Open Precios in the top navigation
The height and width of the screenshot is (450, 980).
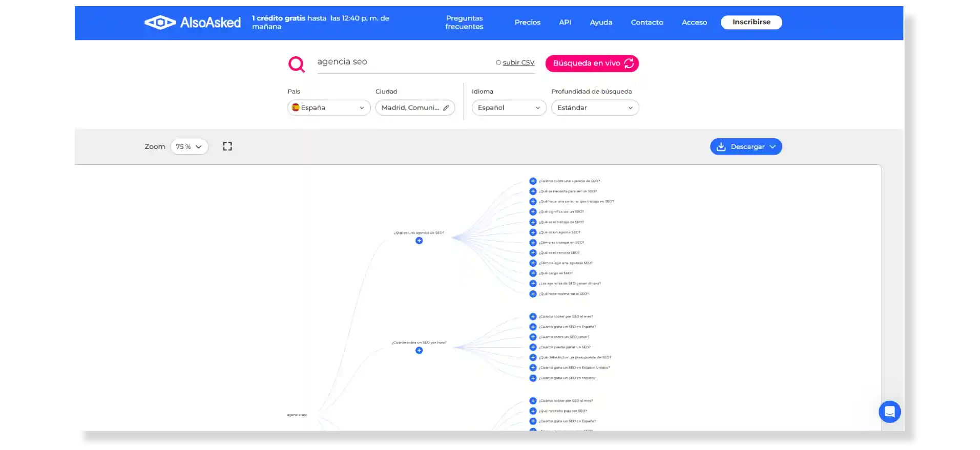point(527,23)
